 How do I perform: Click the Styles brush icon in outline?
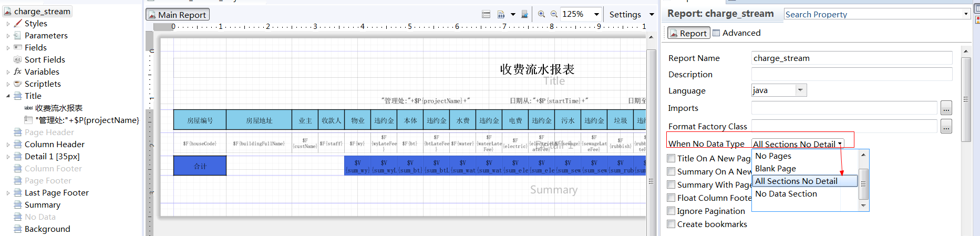[x=18, y=23]
